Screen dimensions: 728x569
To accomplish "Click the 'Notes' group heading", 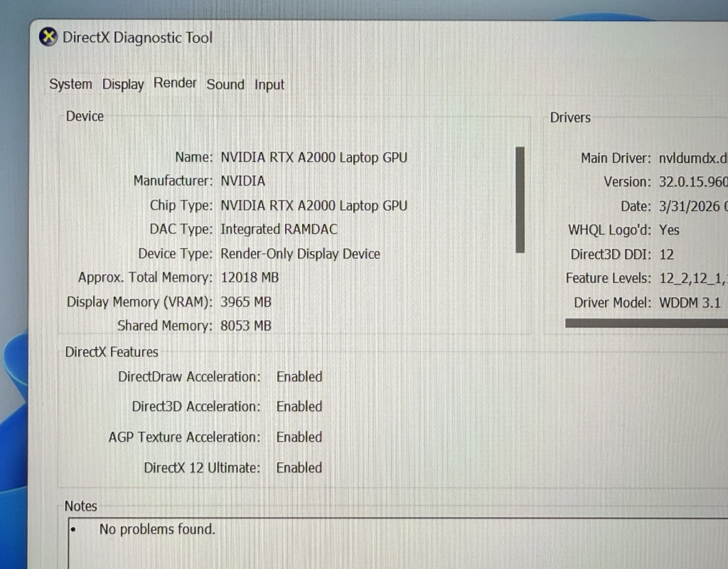I will pos(81,506).
